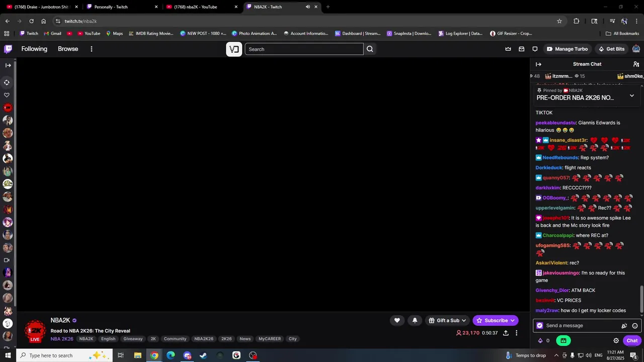Collapse the Stream Chat panel

(x=538, y=64)
